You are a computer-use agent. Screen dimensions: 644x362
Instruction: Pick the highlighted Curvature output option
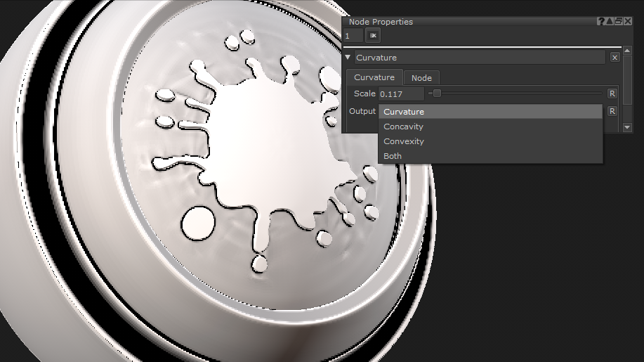pyautogui.click(x=404, y=112)
